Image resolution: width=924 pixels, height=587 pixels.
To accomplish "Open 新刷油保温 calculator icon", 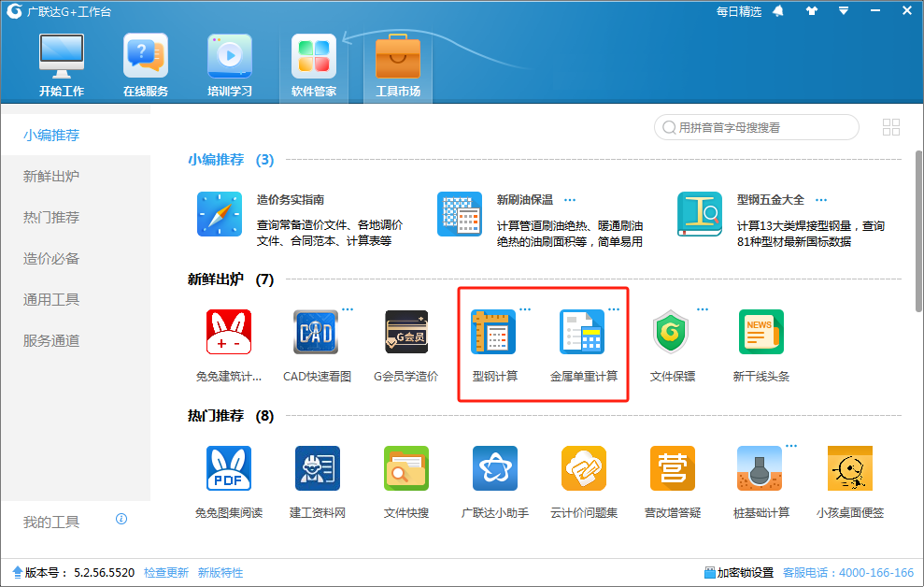I will (460, 214).
